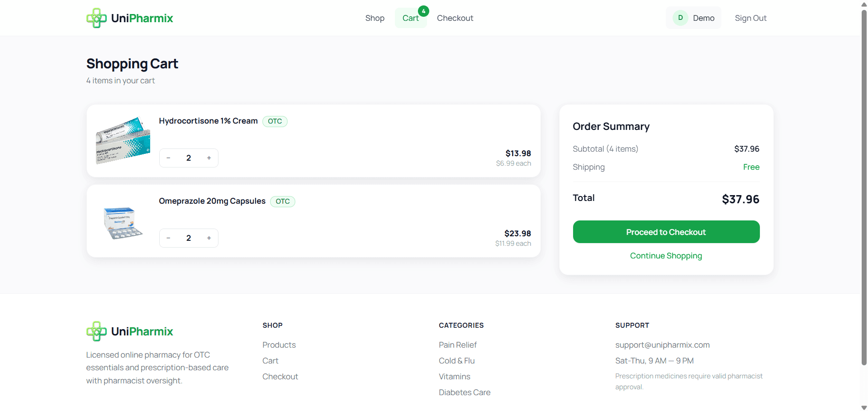Viewport: 868px width, 411px height.
Task: Click the UniPharmix logo in the footer
Action: (x=129, y=331)
